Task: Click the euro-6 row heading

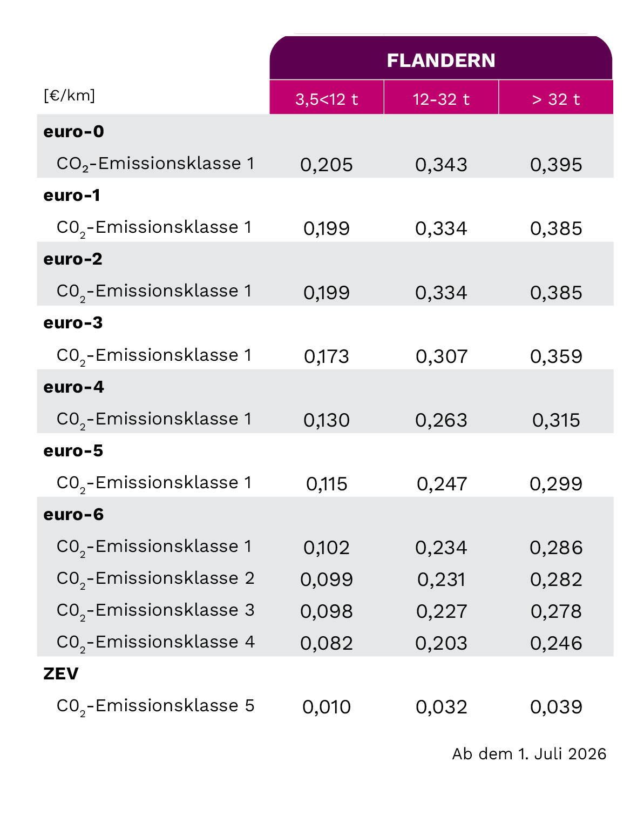Action: 73,514
